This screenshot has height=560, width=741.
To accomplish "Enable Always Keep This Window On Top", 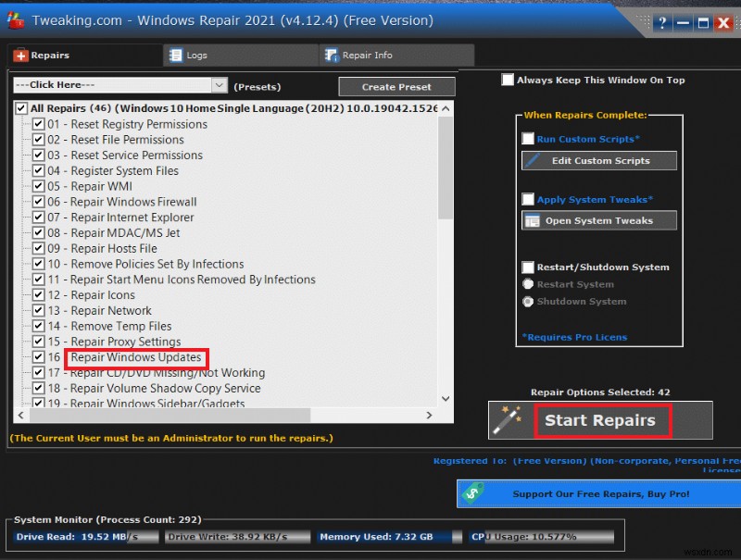I will click(x=508, y=80).
